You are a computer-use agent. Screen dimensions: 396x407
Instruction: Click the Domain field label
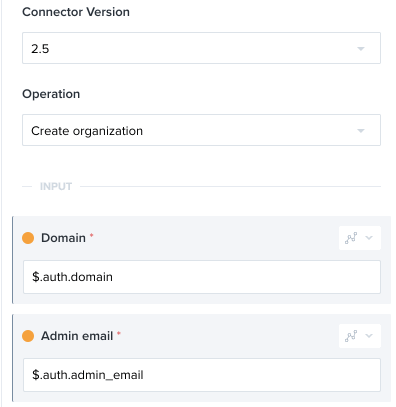coord(63,238)
